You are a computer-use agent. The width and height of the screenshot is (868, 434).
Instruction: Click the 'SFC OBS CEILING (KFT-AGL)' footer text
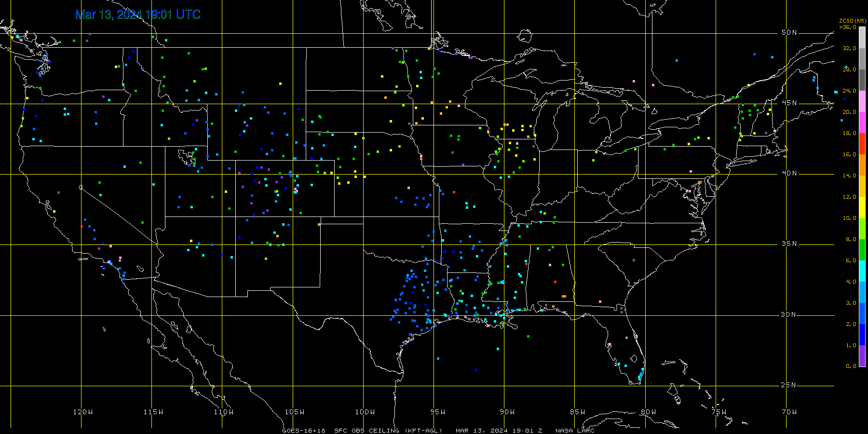[x=388, y=431]
